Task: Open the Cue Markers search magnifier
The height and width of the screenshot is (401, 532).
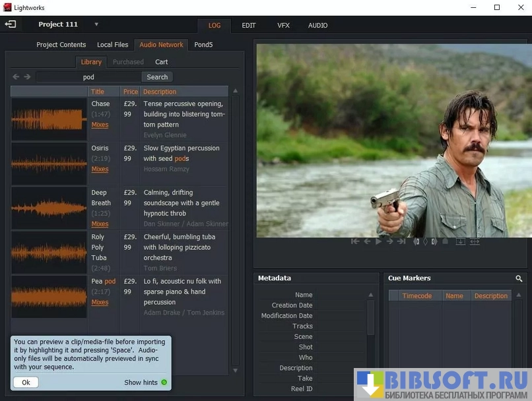Action: (519, 279)
